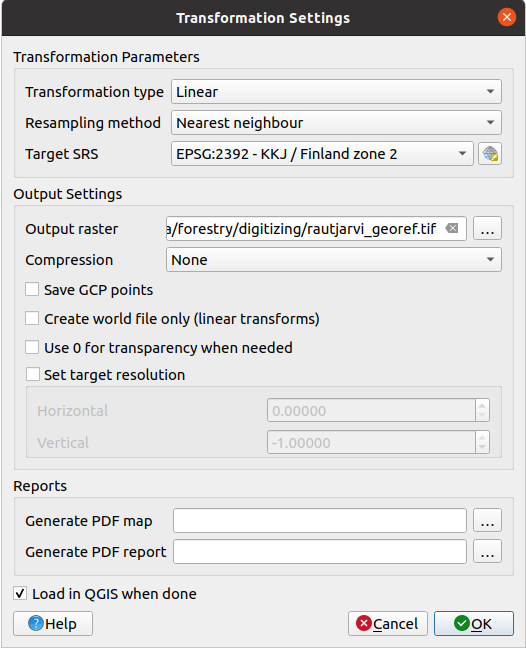This screenshot has width=526, height=649.
Task: Browse for the PDF map file location
Action: click(487, 520)
